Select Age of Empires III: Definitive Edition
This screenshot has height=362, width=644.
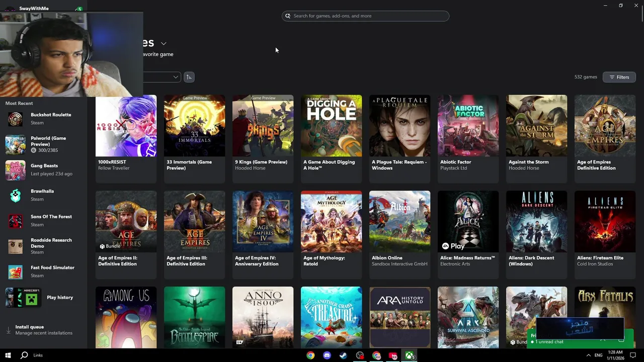[x=194, y=234]
